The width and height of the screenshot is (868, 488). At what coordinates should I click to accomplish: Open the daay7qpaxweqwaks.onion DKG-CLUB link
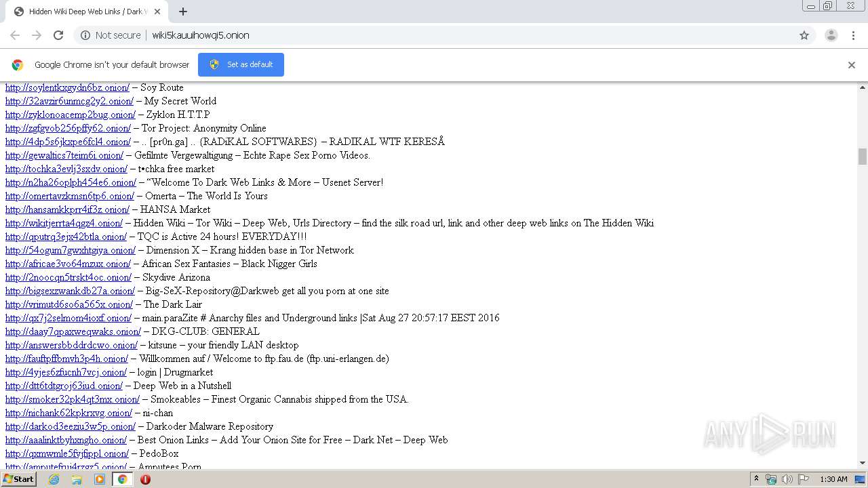(73, 331)
